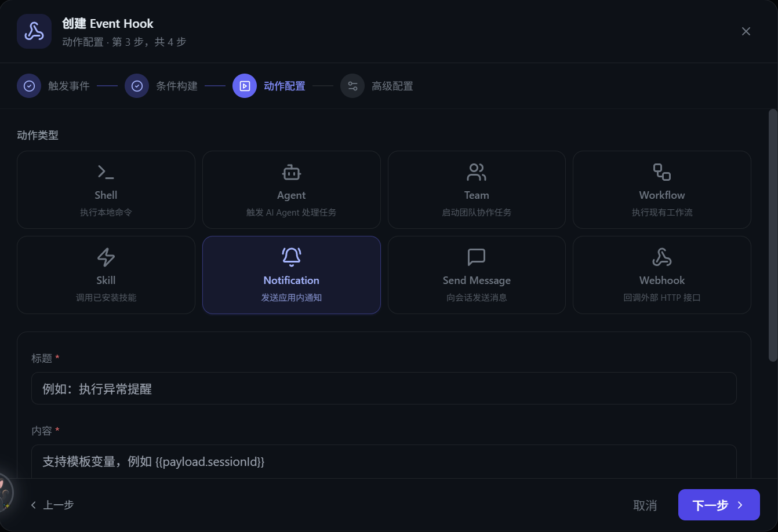Cancel the dialog with 取消
Viewport: 778px width, 532px height.
[x=645, y=505]
